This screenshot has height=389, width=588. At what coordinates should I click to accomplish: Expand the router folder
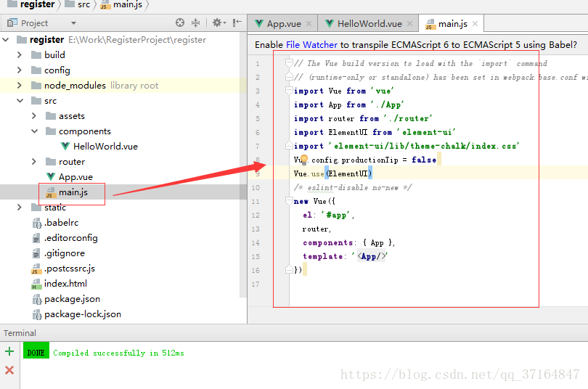[x=34, y=162]
